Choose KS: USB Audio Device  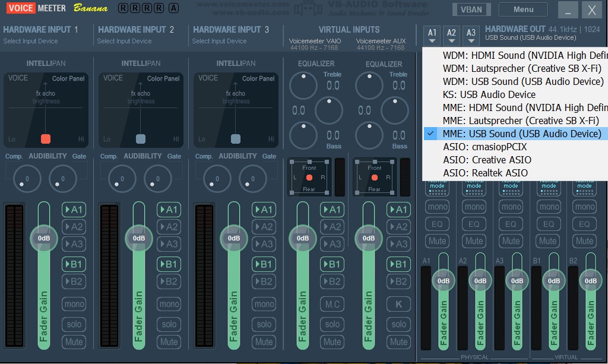coord(516,94)
